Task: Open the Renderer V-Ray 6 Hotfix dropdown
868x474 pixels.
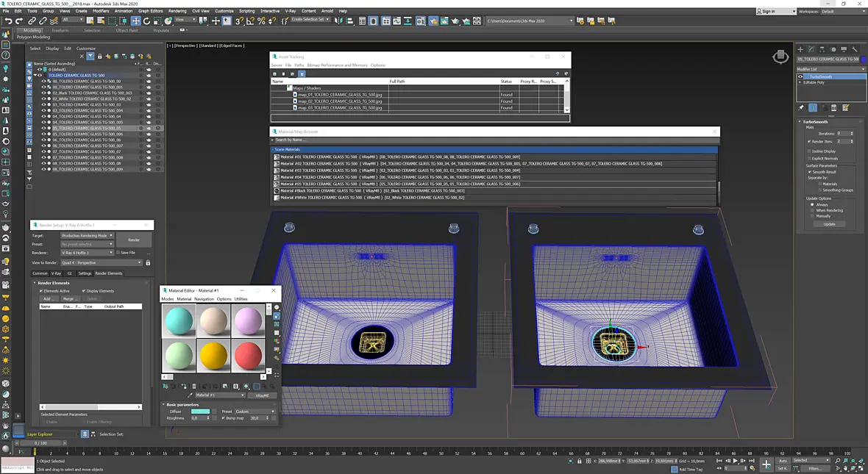Action: pyautogui.click(x=87, y=253)
